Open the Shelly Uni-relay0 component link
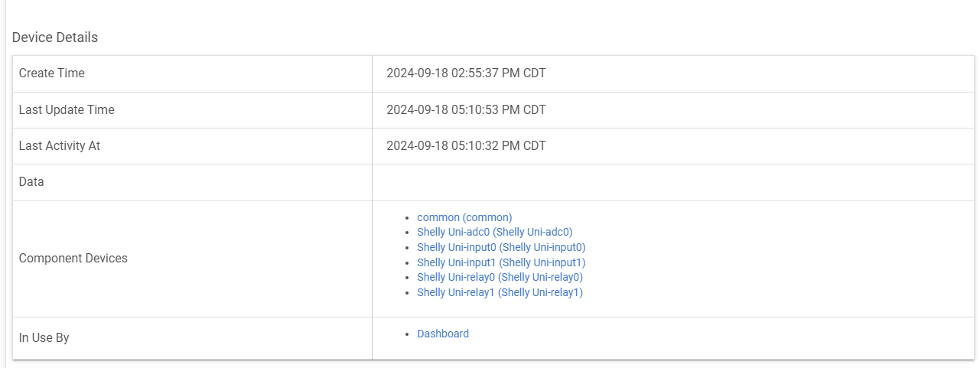Screen dimensions: 980x368 coord(500,277)
